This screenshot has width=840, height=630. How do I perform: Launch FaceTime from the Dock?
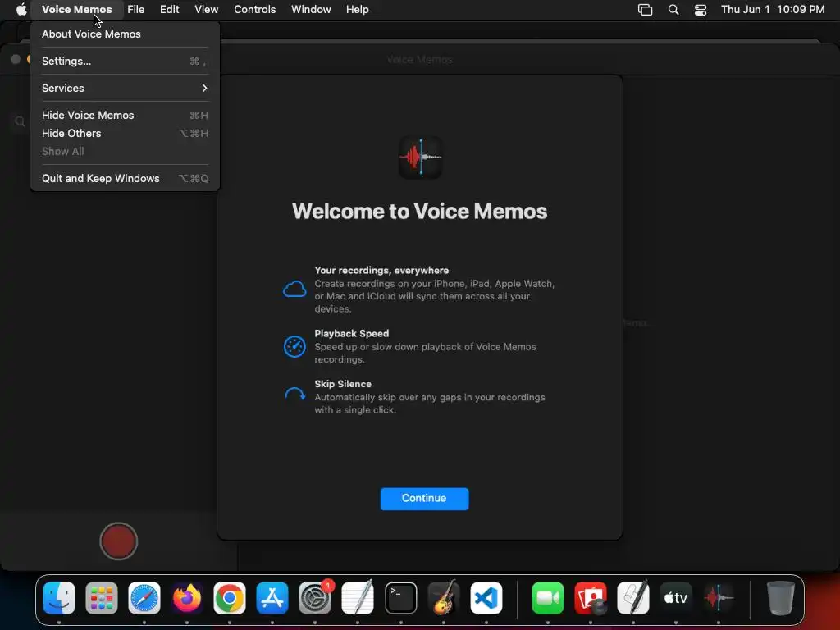547,597
